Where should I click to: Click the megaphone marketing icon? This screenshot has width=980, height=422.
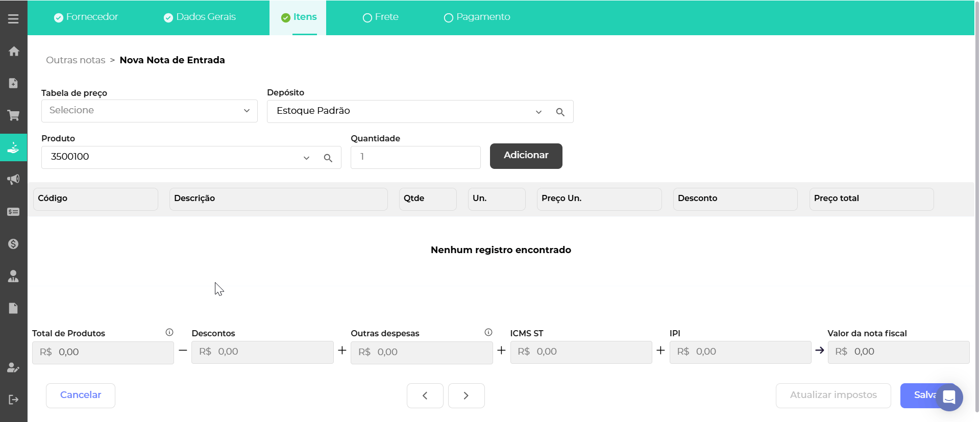[14, 179]
